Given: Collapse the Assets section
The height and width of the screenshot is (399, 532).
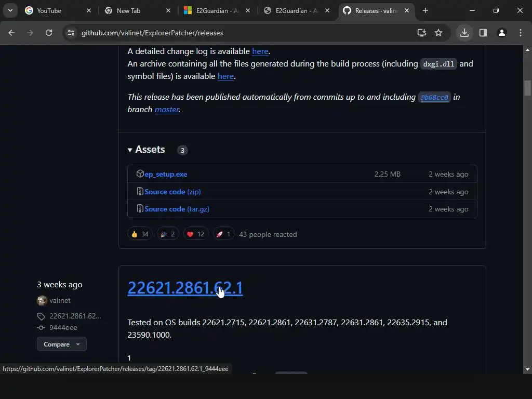Looking at the screenshot, I should (x=147, y=150).
